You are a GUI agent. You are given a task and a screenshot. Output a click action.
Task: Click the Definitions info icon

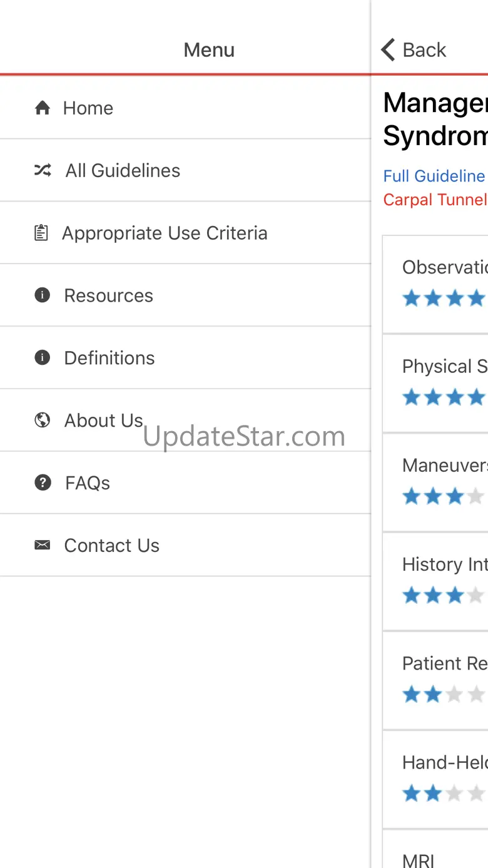42,358
